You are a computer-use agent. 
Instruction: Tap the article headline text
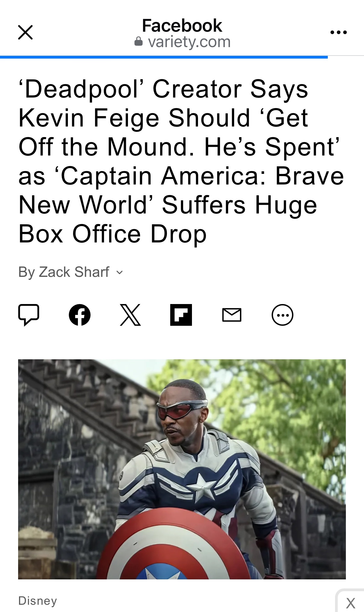181,161
